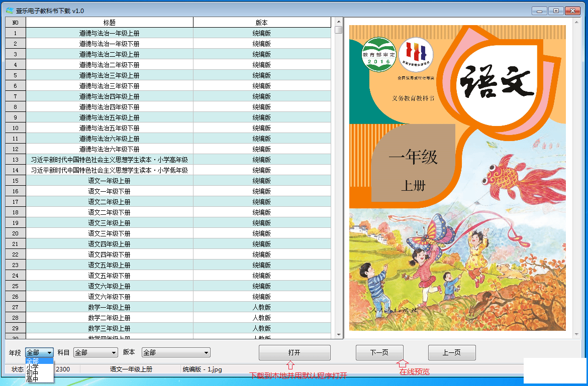Click the 版本 column header
Image resolution: width=588 pixels, height=386 pixels.
pyautogui.click(x=262, y=23)
